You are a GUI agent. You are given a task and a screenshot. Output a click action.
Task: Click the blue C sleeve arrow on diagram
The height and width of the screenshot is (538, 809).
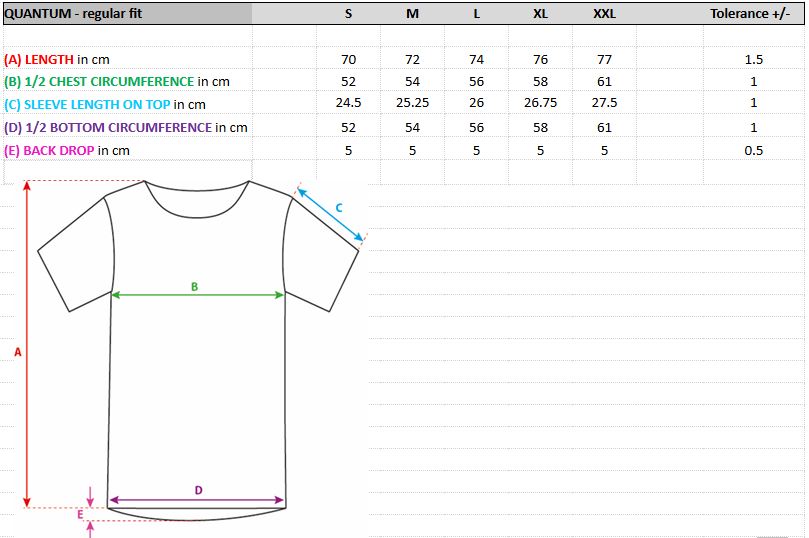329,214
